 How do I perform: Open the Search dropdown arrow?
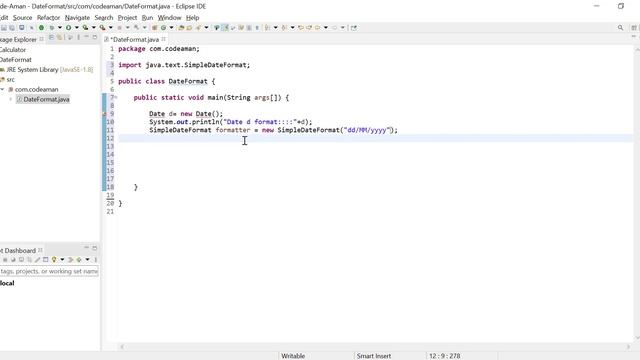coord(206,28)
